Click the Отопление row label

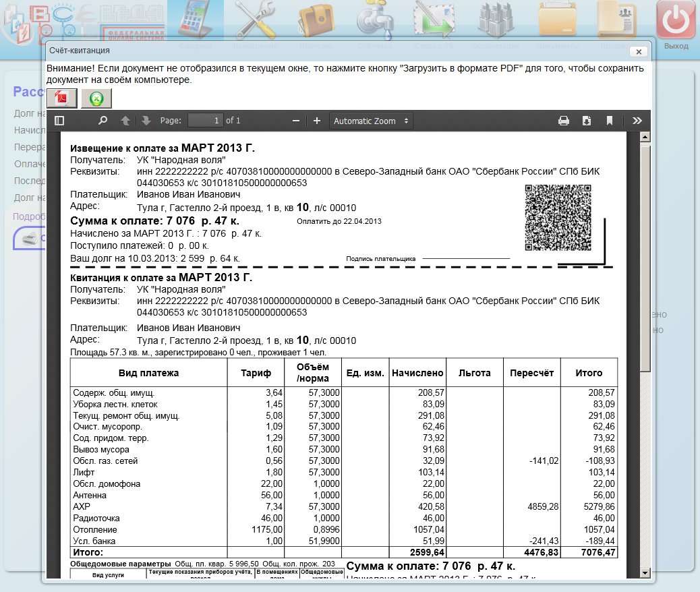[x=95, y=529]
